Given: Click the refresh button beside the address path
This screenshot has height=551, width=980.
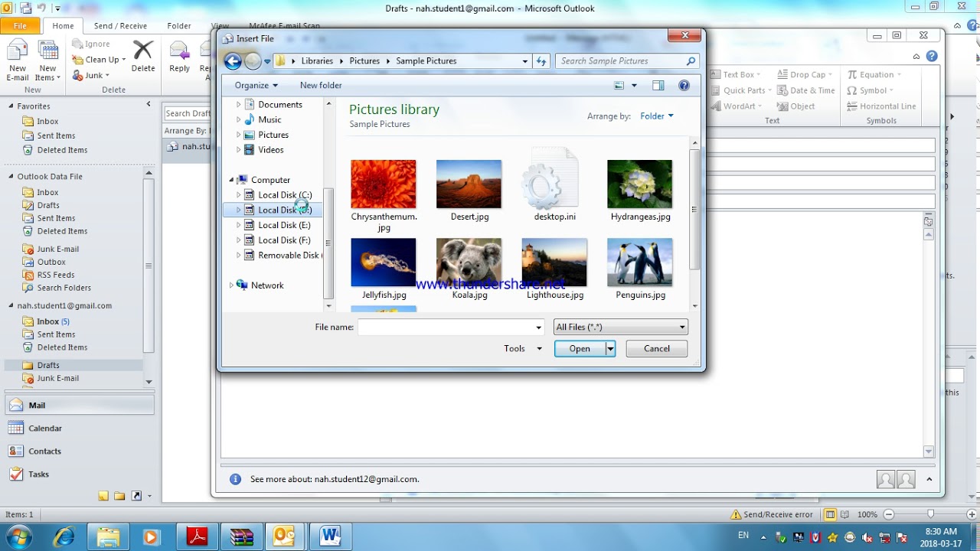Looking at the screenshot, I should coord(541,61).
